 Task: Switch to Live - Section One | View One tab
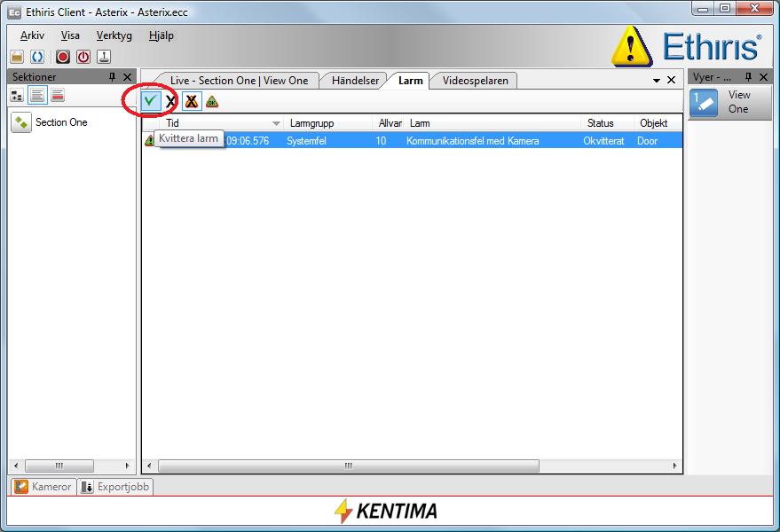(239, 81)
